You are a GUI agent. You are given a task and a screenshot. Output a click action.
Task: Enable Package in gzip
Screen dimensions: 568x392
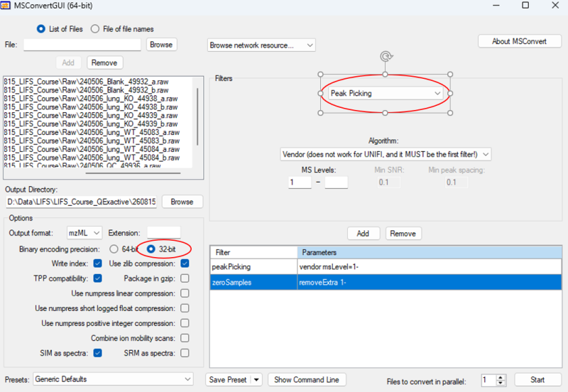185,278
